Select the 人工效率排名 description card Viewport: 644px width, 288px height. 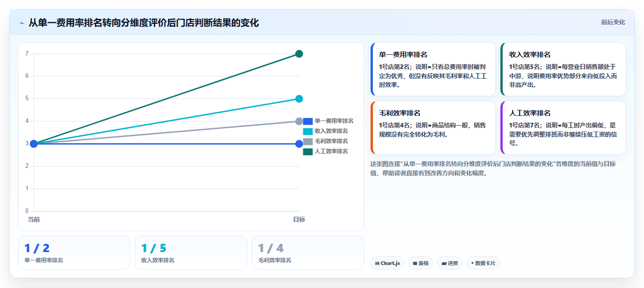[x=563, y=127]
